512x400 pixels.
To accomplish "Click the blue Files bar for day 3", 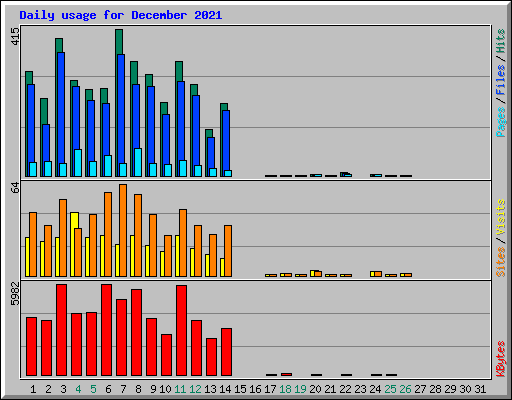I will [x=61, y=107].
